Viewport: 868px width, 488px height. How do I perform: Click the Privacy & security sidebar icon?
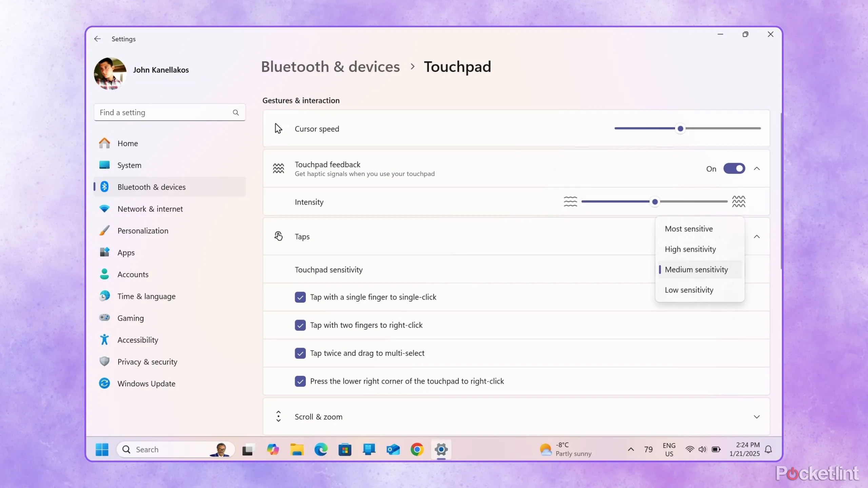pos(104,362)
